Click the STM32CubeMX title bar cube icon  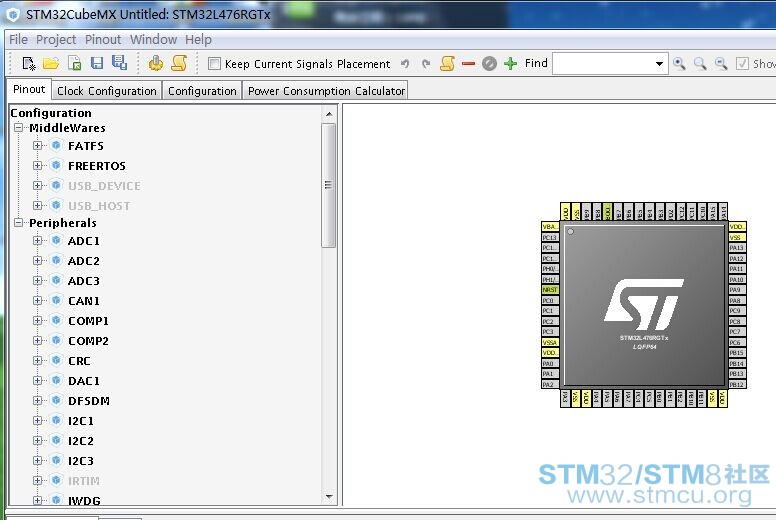(x=13, y=14)
